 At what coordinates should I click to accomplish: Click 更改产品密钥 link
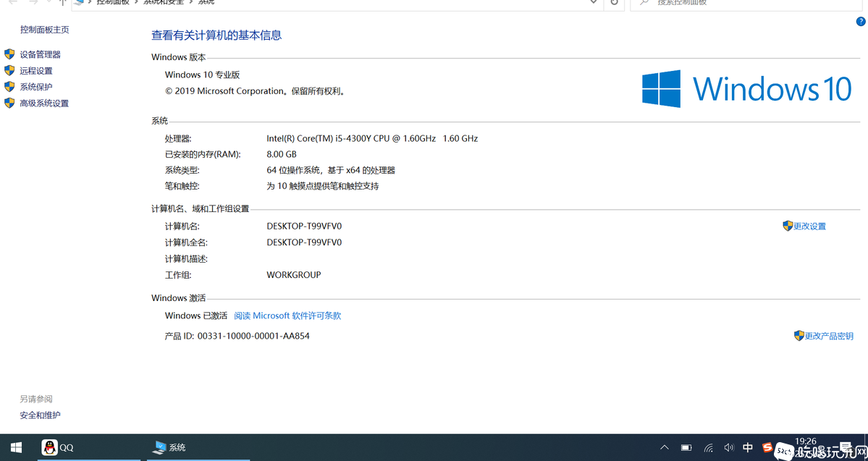pyautogui.click(x=829, y=336)
